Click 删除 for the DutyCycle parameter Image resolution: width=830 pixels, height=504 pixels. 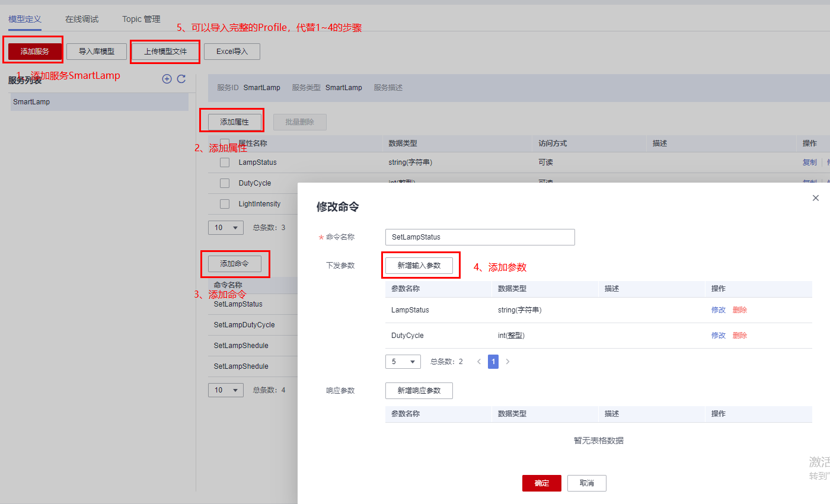pyautogui.click(x=740, y=336)
